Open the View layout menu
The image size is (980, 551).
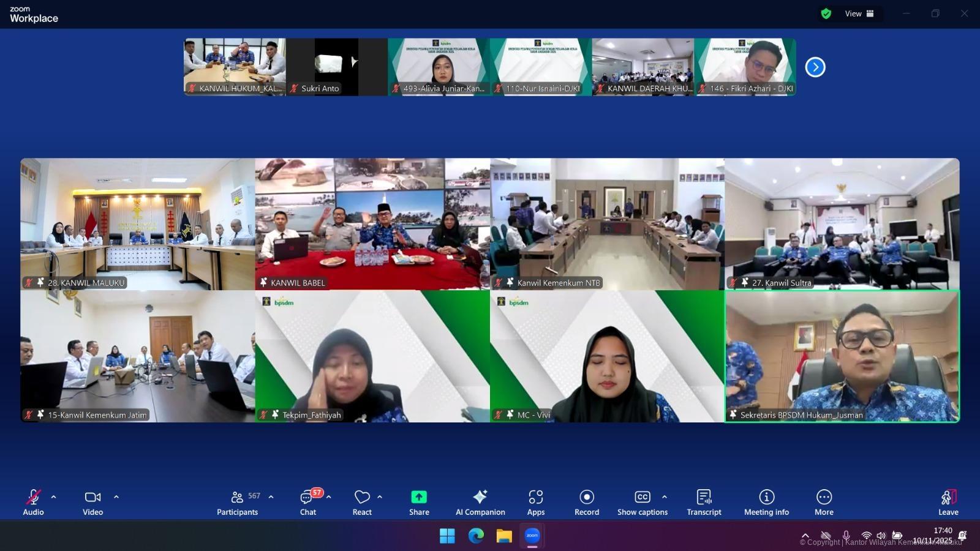859,13
